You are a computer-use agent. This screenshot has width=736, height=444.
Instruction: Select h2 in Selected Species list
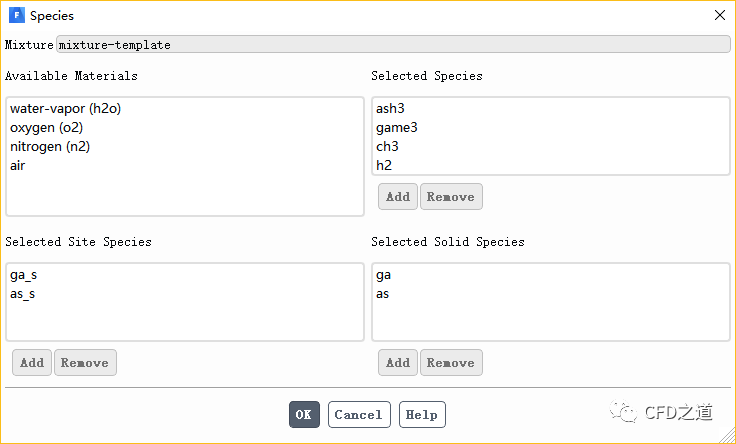384,166
